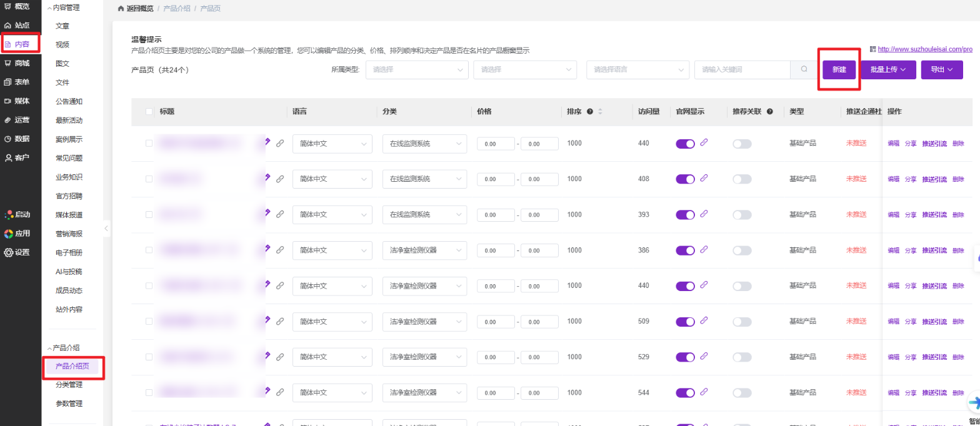This screenshot has width=980, height=426.
Task: Click the 推荐关联 help question mark icon
Action: pyautogui.click(x=769, y=112)
